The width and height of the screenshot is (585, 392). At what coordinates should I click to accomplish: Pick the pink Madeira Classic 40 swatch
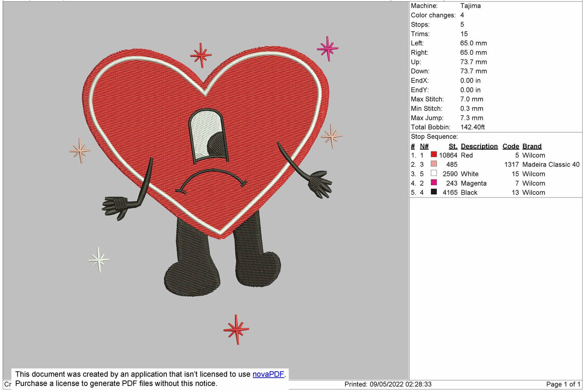434,164
